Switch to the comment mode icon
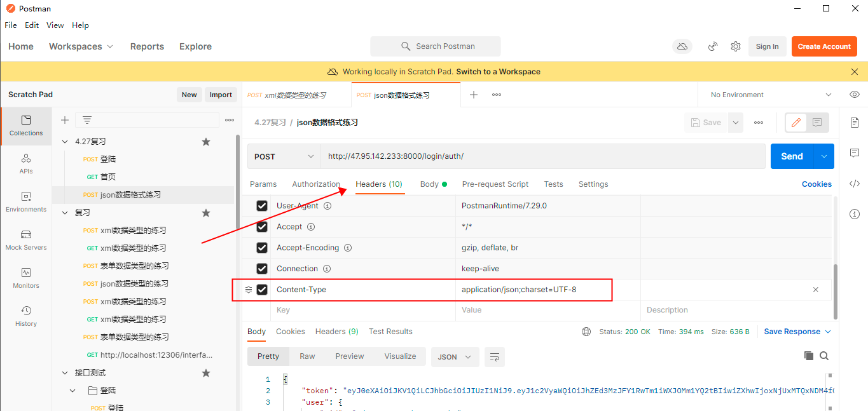Screen dimensions: 868x411 (817, 123)
